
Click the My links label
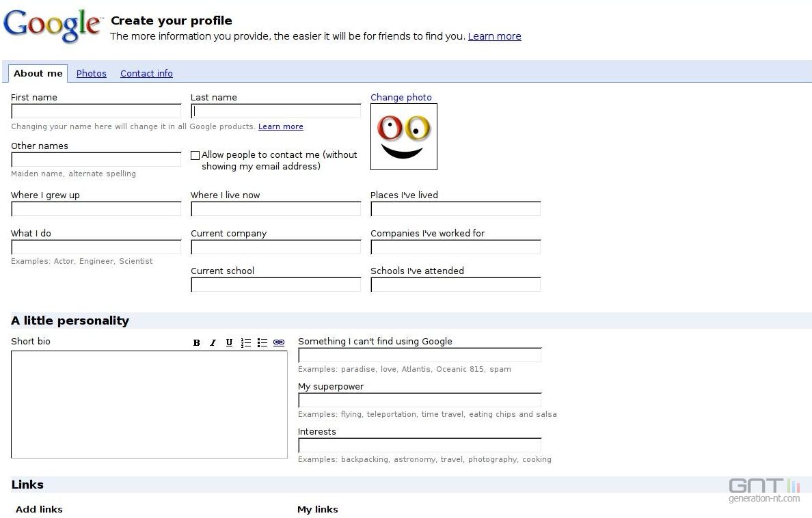[317, 510]
